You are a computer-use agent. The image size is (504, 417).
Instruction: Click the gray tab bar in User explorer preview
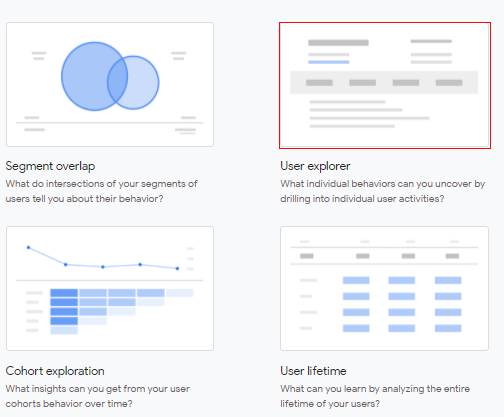pos(384,82)
